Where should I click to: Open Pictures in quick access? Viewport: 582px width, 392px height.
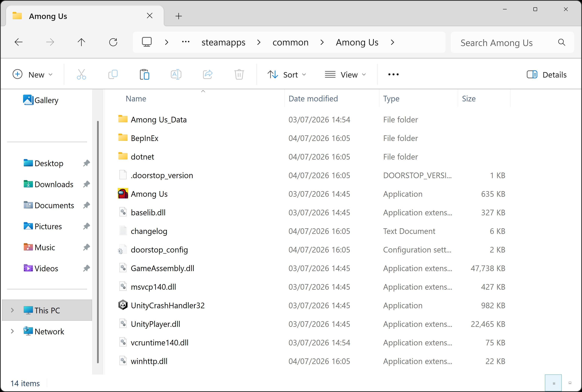click(x=43, y=226)
